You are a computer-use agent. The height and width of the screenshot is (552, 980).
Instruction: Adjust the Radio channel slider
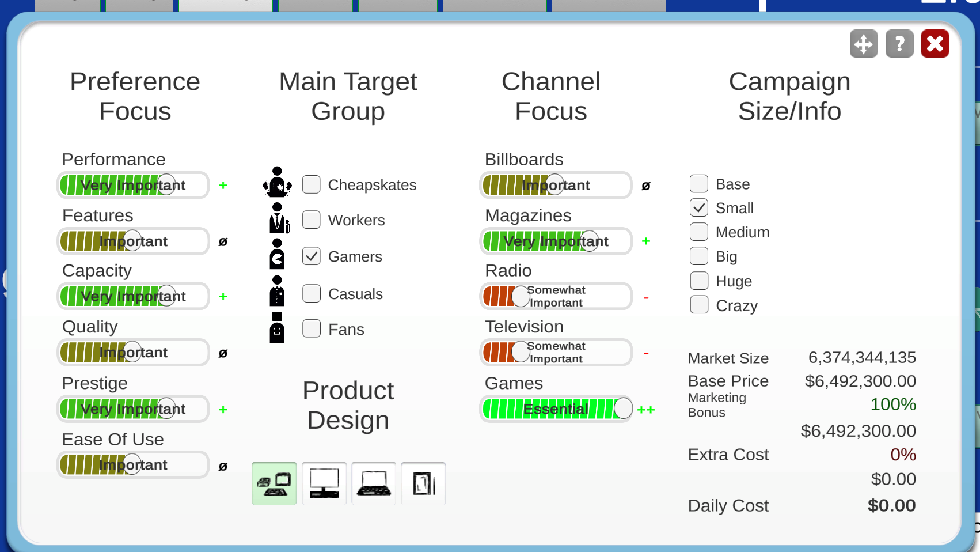556,296
